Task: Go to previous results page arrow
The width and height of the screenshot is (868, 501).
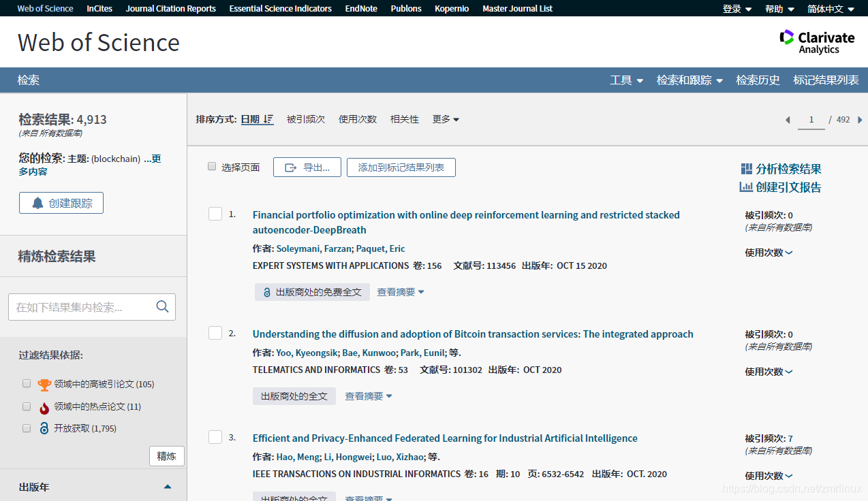Action: click(x=788, y=120)
